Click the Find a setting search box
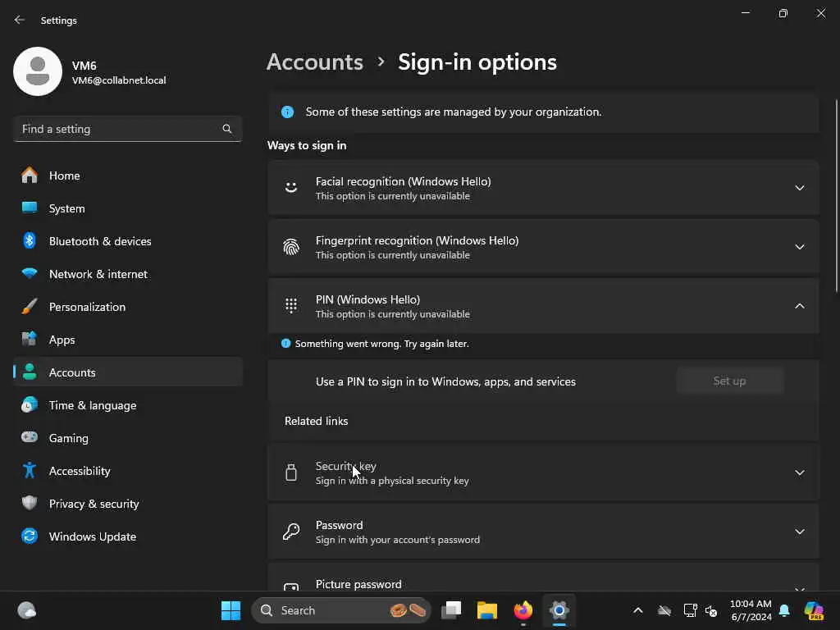 (127, 129)
